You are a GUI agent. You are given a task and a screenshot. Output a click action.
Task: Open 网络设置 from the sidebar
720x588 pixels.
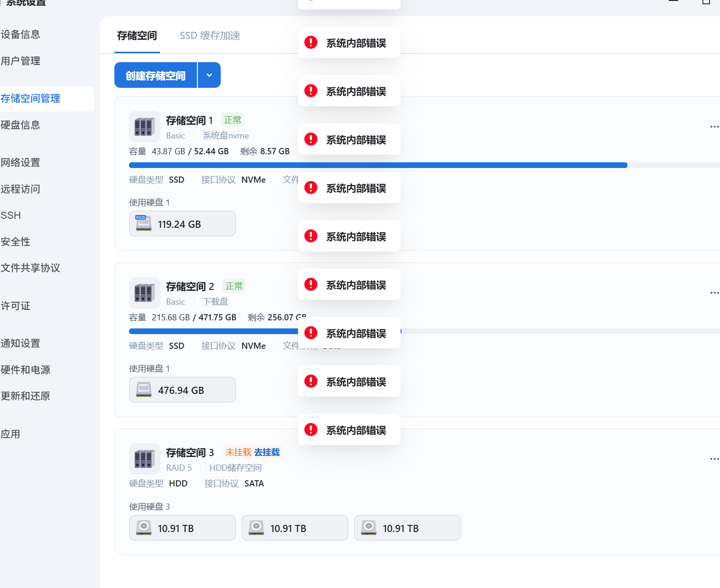[21, 162]
